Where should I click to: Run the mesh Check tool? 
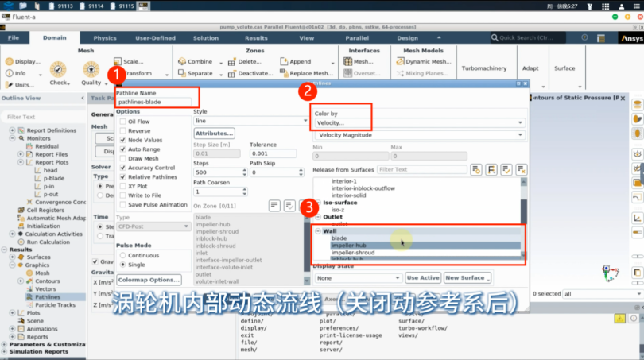click(x=58, y=73)
